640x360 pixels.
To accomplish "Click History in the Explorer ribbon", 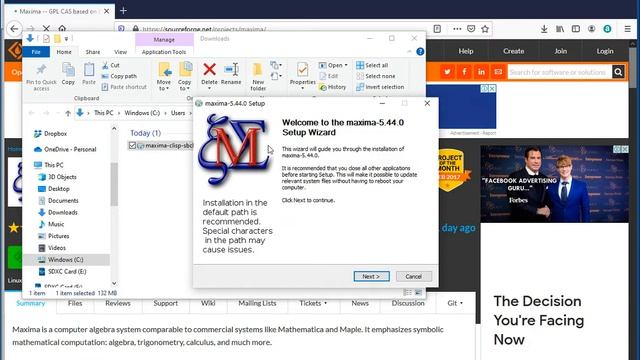I will (x=333, y=87).
